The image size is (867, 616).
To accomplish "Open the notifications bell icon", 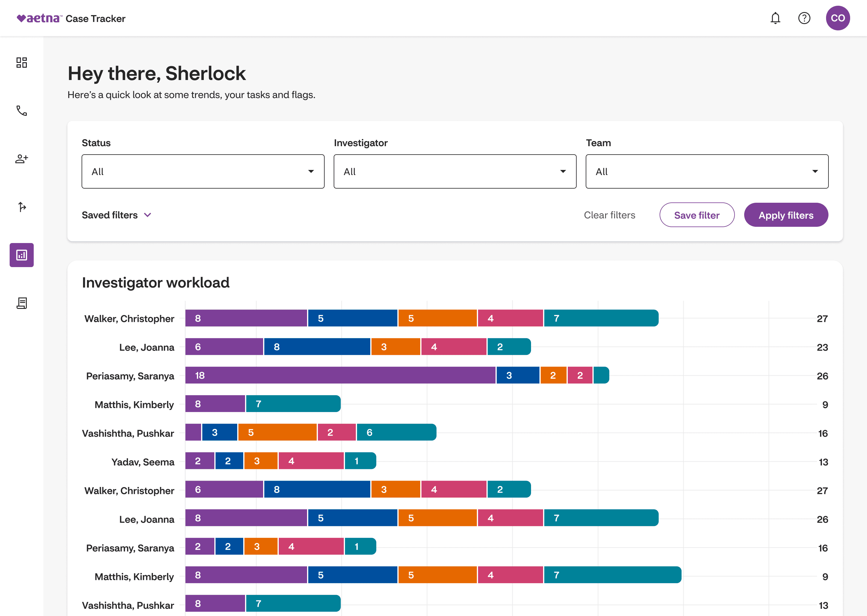I will pos(775,18).
